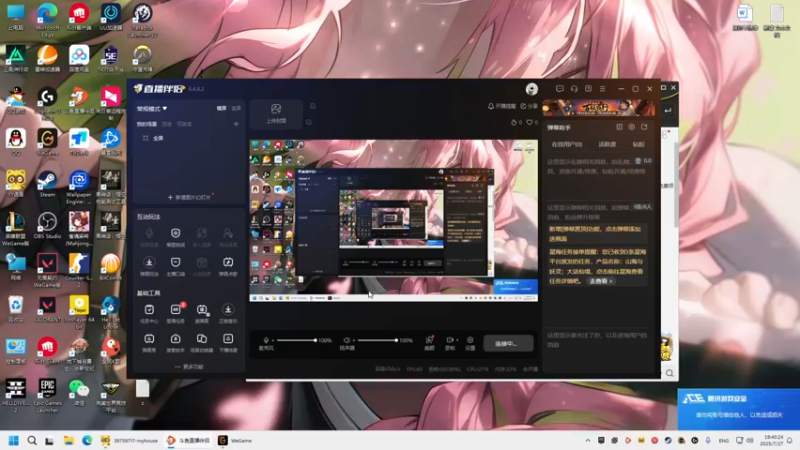This screenshot has height=450, width=800.
Task: Select the 可改变 scene tab
Action: pyautogui.click(x=184, y=124)
